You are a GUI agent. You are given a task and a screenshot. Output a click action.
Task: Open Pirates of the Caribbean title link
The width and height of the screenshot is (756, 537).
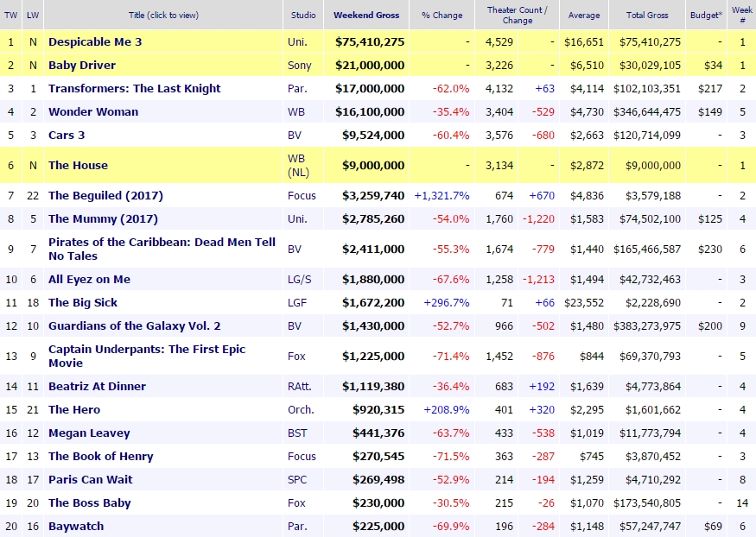point(162,249)
